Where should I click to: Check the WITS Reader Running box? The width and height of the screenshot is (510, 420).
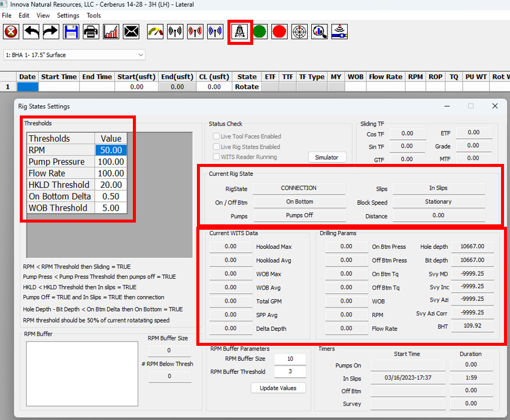point(217,157)
